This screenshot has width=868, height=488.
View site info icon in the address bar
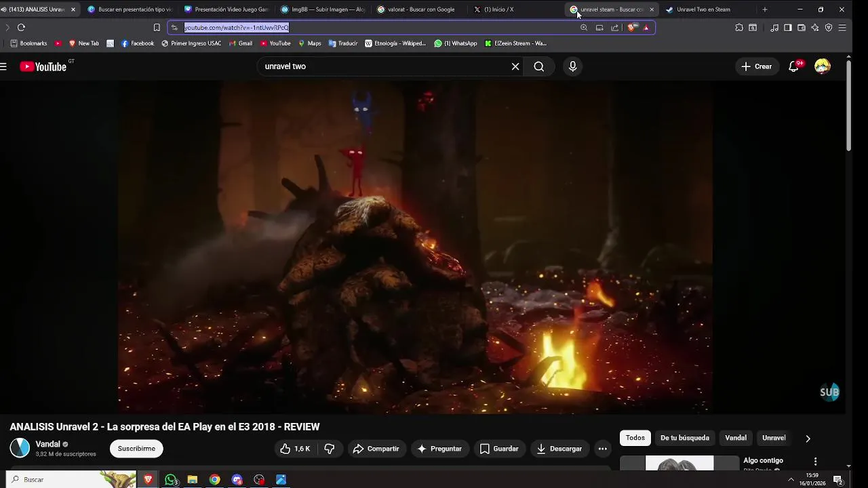(174, 28)
